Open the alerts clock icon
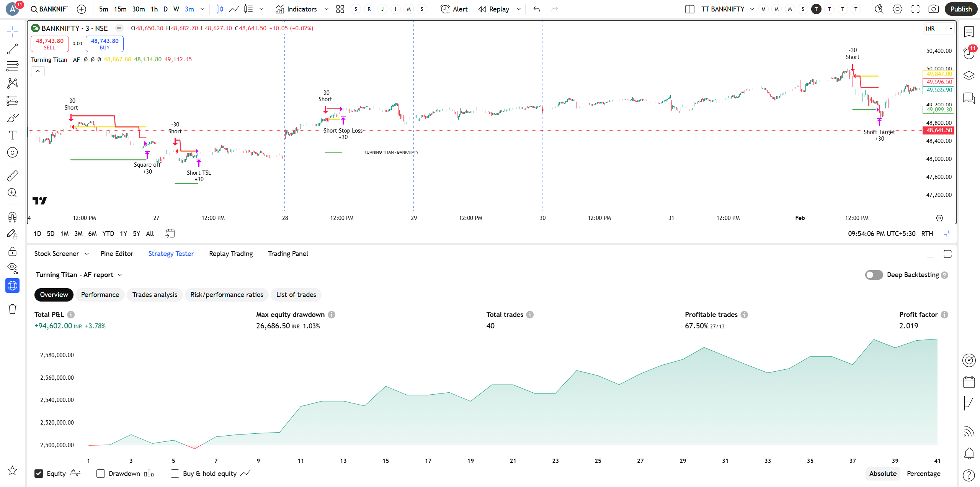Image resolution: width=980 pixels, height=487 pixels. 969,53
